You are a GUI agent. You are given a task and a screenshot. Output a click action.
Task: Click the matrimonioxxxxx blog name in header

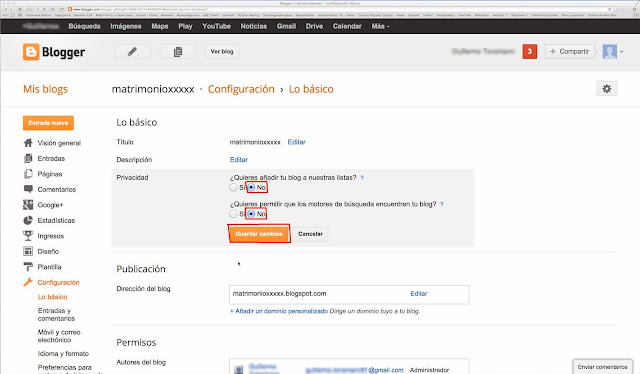[153, 89]
